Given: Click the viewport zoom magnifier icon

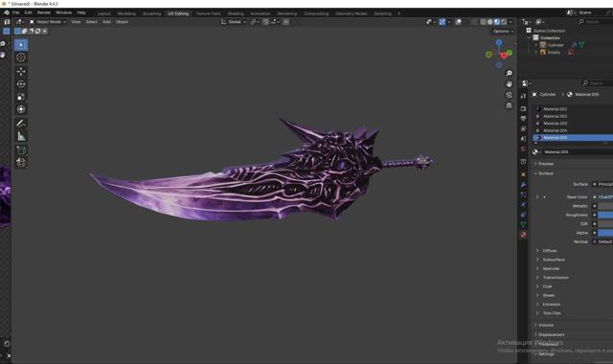Looking at the screenshot, I should 509,74.
